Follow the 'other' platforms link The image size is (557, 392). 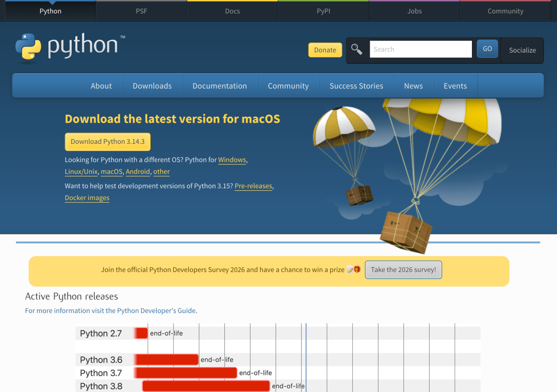(161, 171)
